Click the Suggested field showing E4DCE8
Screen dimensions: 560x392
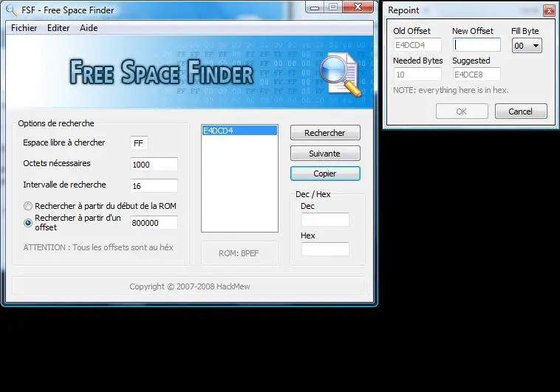click(x=477, y=75)
